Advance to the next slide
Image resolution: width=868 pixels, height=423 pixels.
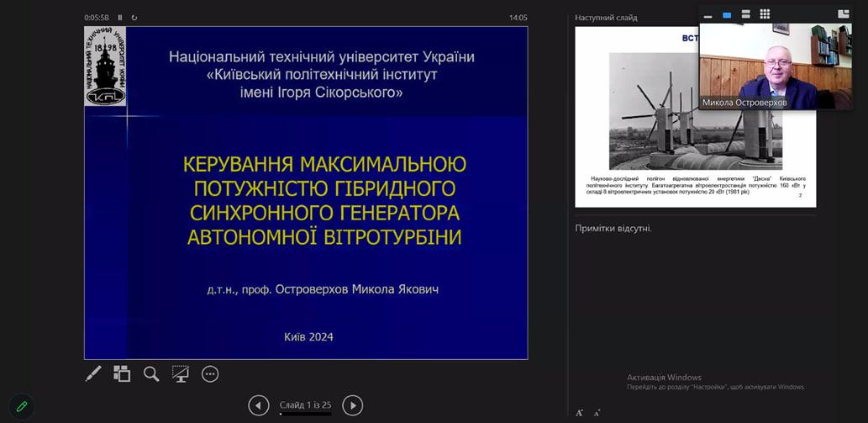pyautogui.click(x=353, y=405)
